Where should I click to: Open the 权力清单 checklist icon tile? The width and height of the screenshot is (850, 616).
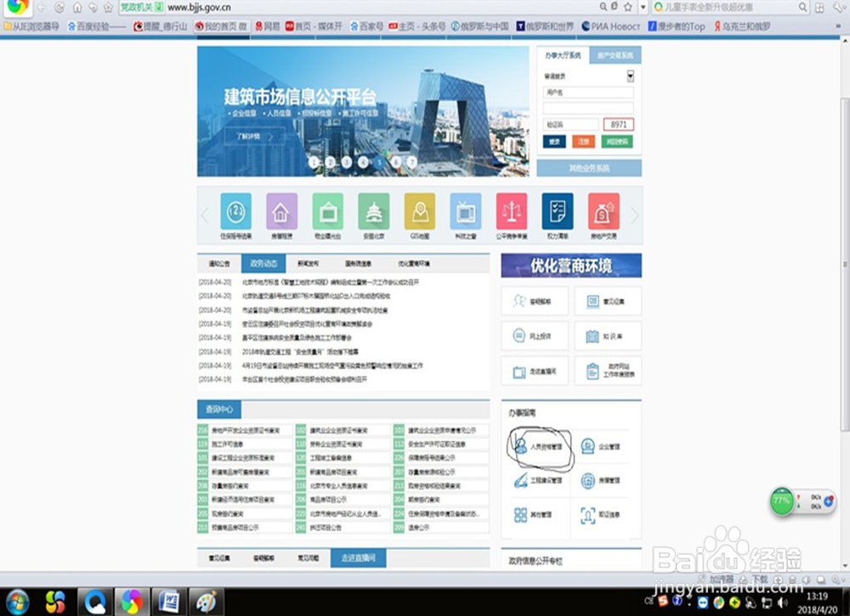[x=558, y=212]
